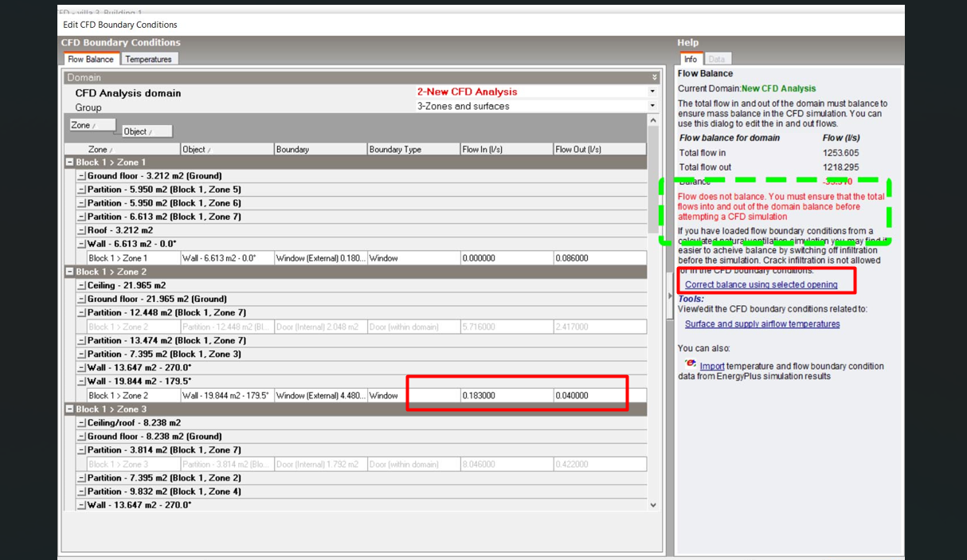Collapse Wall - 19.844 m2 - 179.5° row

81,382
